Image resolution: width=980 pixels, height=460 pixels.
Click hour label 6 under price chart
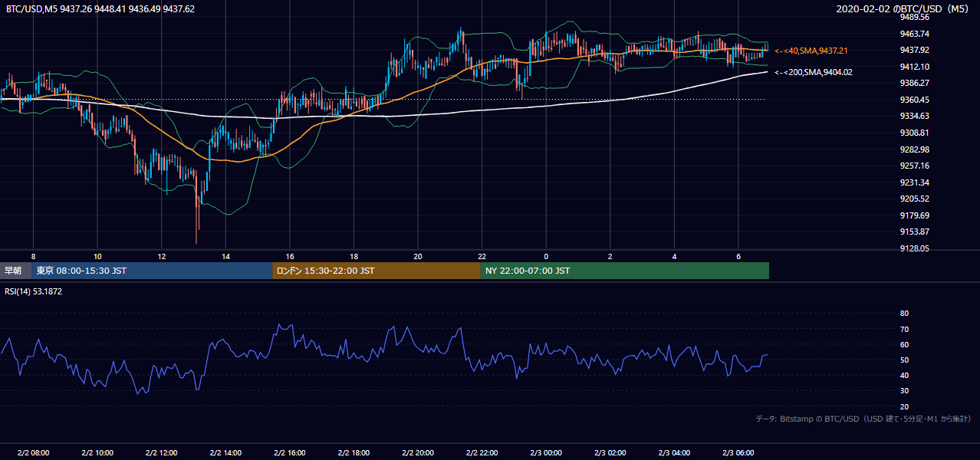click(x=738, y=255)
